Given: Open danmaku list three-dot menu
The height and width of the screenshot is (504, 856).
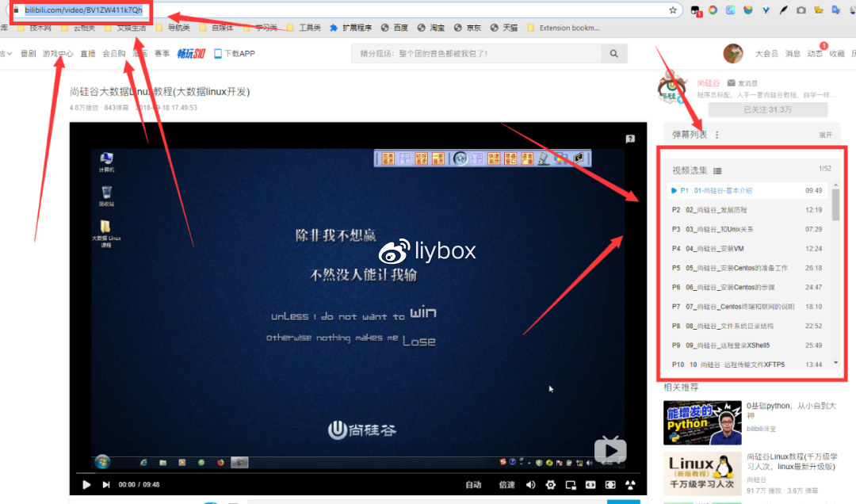Looking at the screenshot, I should click(717, 135).
